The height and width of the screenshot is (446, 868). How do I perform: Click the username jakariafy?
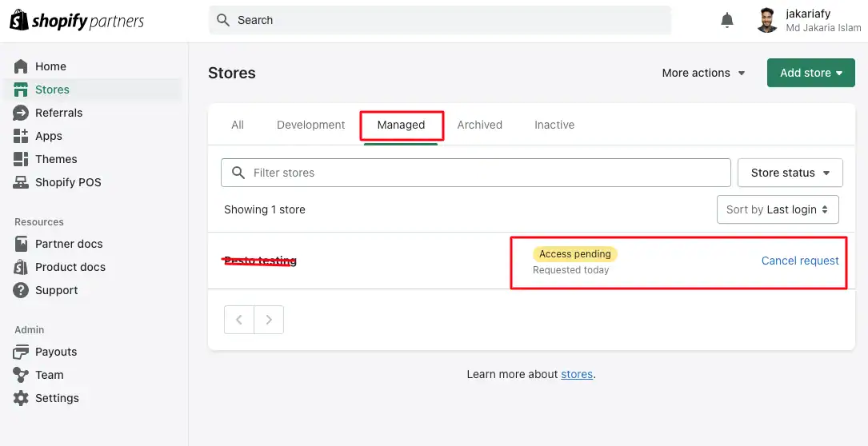click(808, 14)
